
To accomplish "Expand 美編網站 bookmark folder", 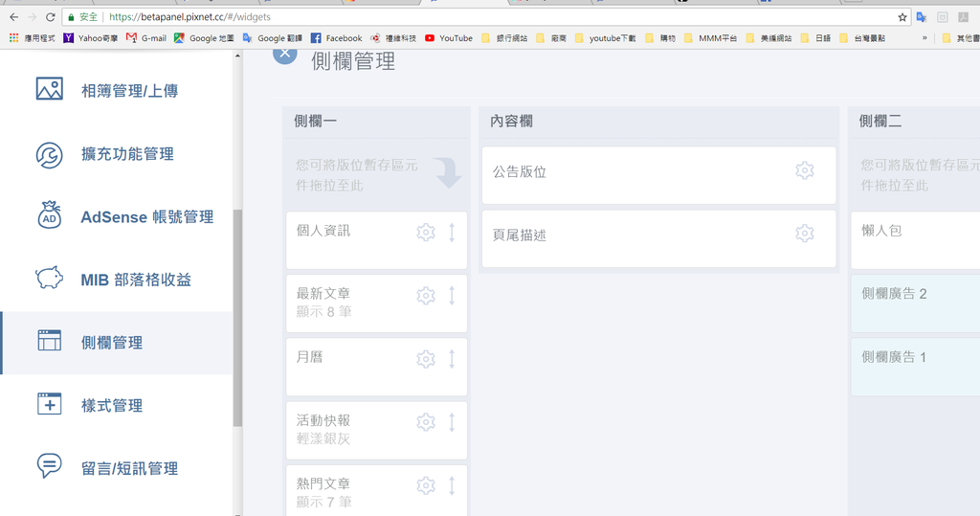I will tap(768, 38).
